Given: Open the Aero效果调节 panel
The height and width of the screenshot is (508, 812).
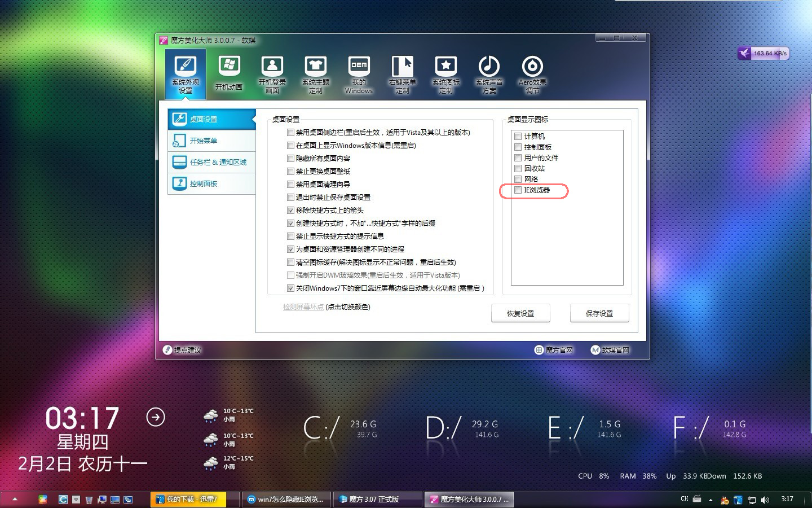Looking at the screenshot, I should [x=532, y=73].
